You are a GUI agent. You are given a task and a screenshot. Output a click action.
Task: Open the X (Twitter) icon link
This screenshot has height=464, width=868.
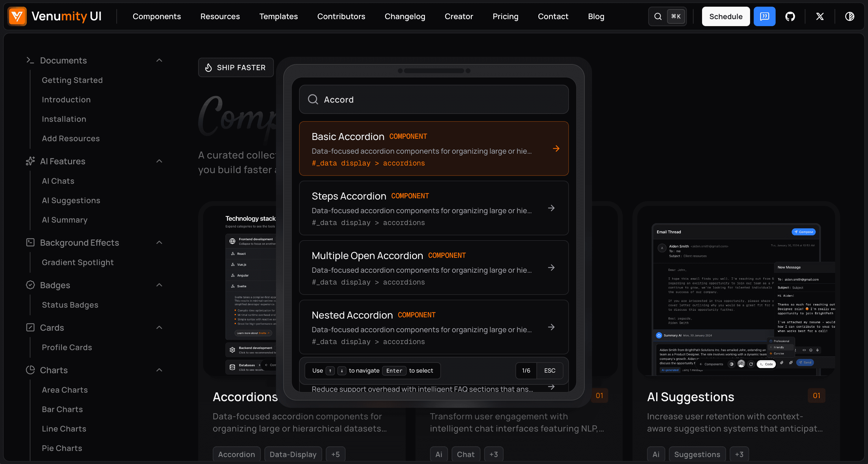pyautogui.click(x=820, y=16)
